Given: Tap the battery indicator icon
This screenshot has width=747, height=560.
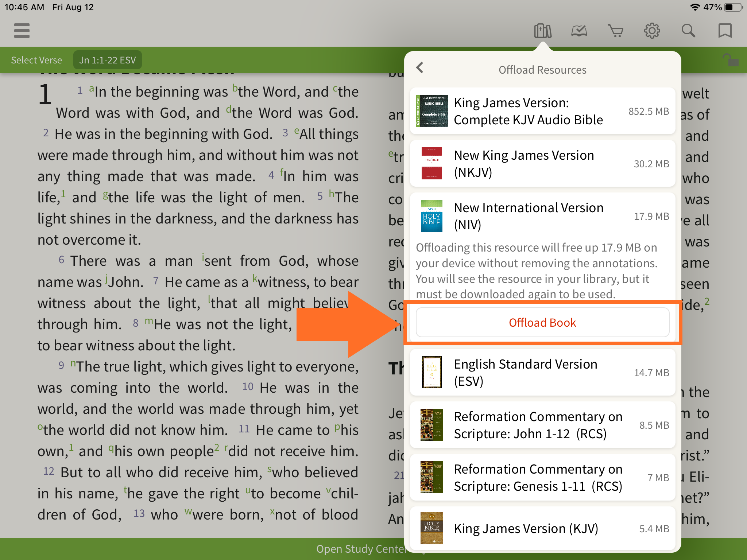Looking at the screenshot, I should coord(734,7).
